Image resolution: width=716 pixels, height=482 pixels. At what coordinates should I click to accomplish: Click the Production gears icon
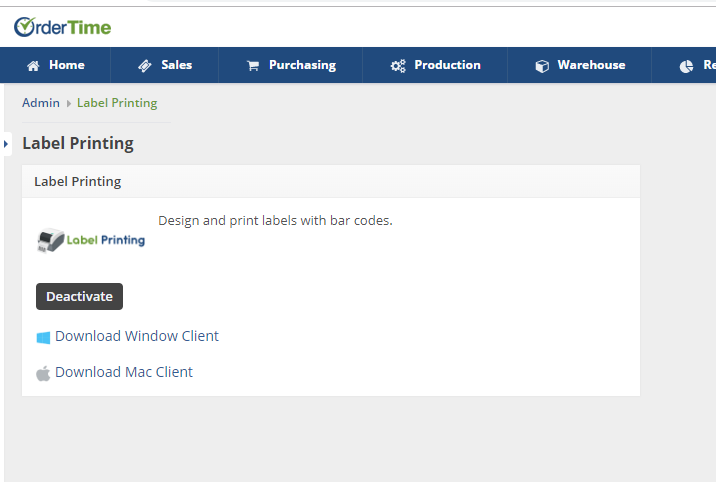(398, 66)
